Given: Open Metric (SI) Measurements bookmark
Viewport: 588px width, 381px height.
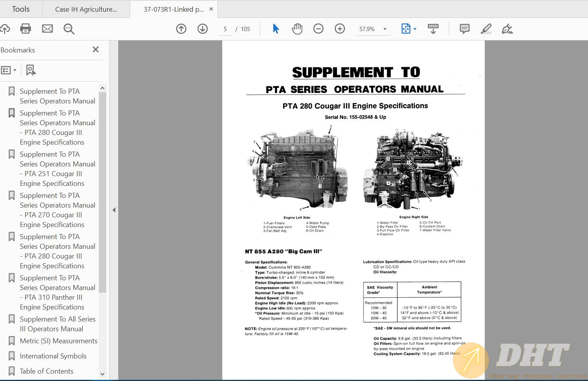Looking at the screenshot, I should tap(59, 341).
